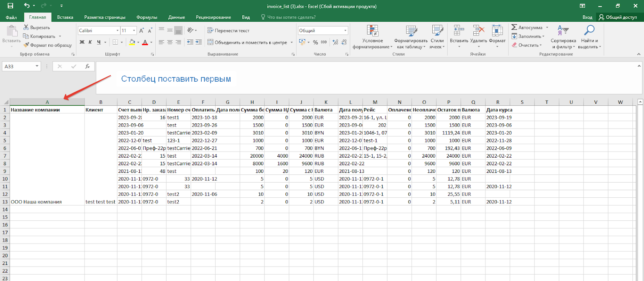Toggle italic К formatting
Screen dimensions: 644x281
[90, 42]
